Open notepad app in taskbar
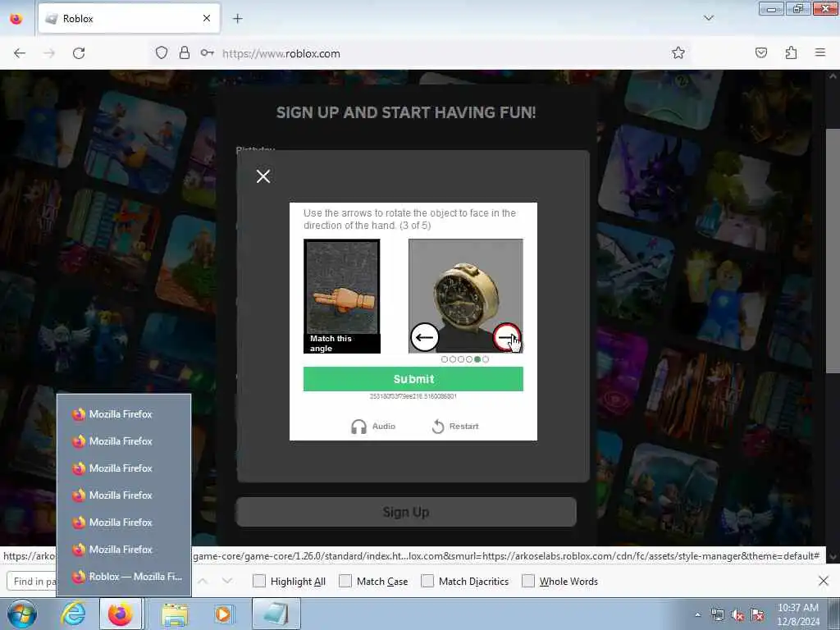The image size is (840, 630). (x=276, y=614)
